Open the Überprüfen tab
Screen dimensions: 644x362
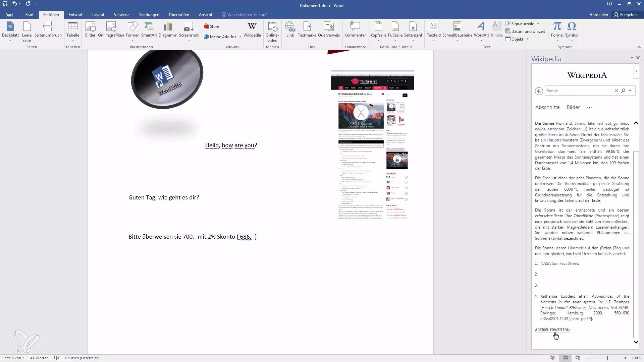[179, 15]
